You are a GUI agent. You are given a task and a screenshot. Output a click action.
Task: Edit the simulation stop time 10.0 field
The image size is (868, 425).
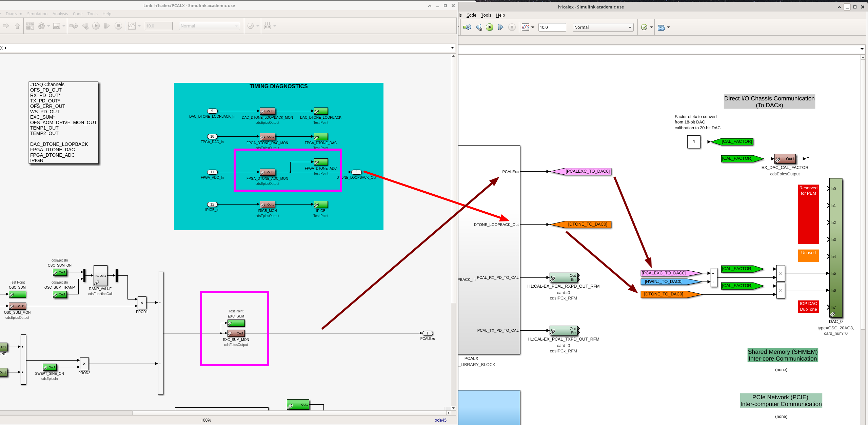click(552, 27)
